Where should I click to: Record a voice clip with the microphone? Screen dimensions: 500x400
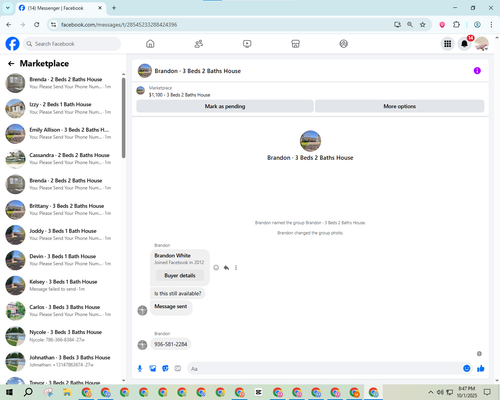[140, 368]
